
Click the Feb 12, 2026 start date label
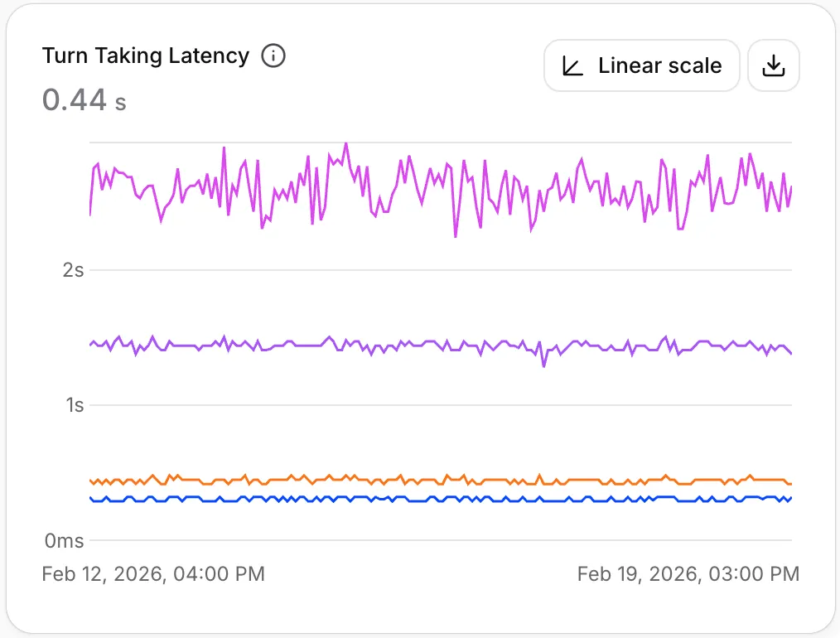[x=153, y=573]
